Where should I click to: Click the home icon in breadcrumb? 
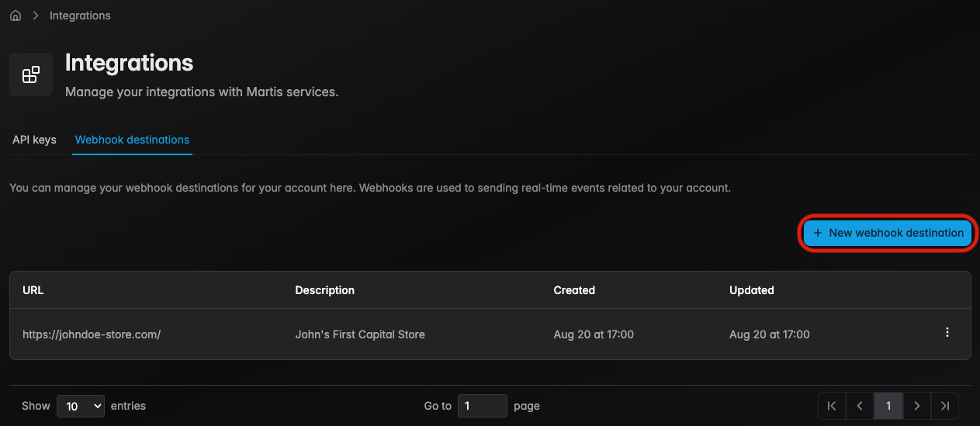[16, 16]
